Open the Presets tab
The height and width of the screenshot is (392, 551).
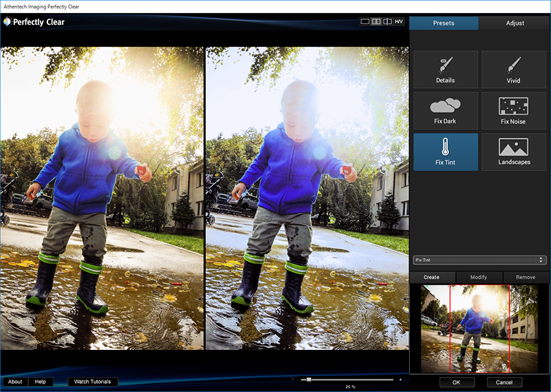click(444, 23)
